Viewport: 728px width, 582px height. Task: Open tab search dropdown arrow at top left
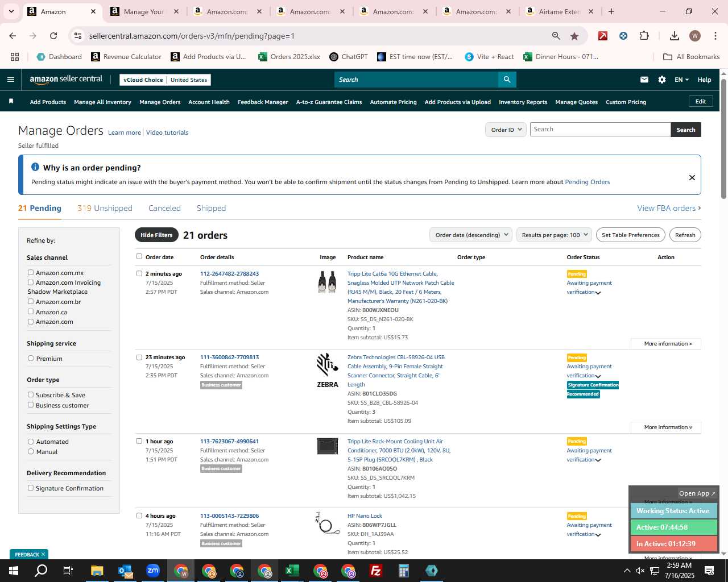tap(11, 11)
